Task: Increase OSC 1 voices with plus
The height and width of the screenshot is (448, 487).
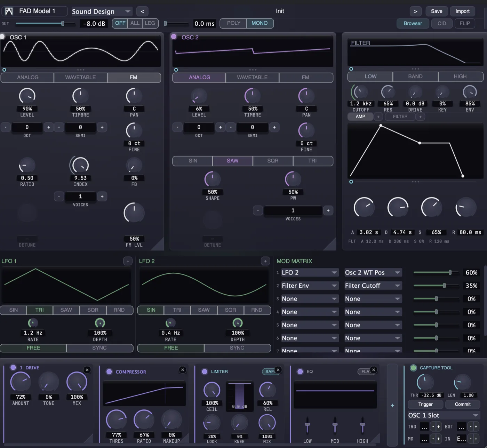Action: (x=102, y=197)
